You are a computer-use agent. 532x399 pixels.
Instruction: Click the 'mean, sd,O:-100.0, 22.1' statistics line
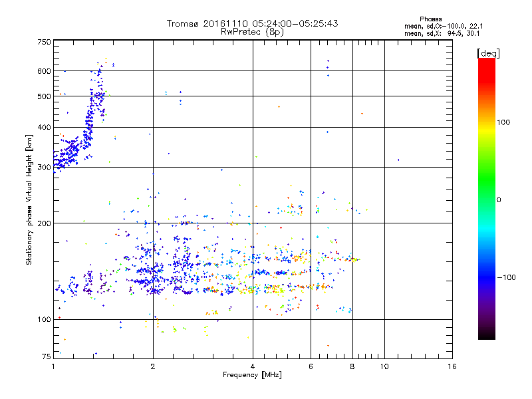[444, 26]
